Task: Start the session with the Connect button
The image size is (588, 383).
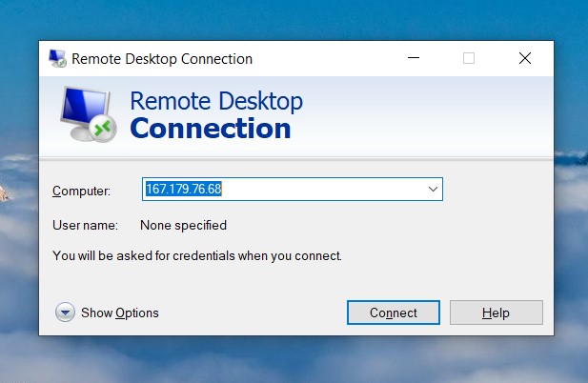Action: [x=394, y=312]
